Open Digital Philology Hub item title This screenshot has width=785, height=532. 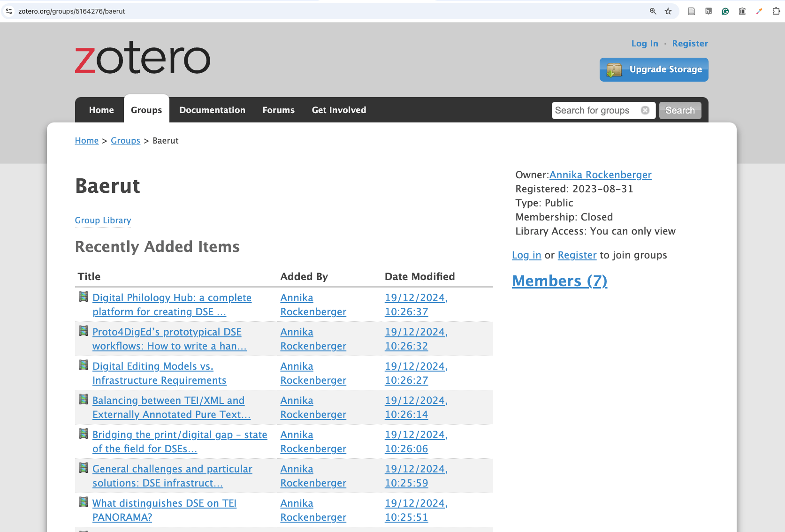172,304
